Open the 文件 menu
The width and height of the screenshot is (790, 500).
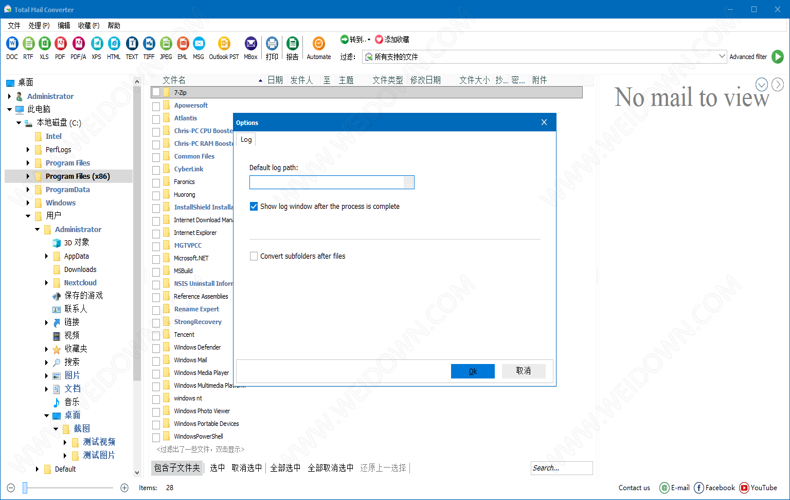(x=14, y=25)
